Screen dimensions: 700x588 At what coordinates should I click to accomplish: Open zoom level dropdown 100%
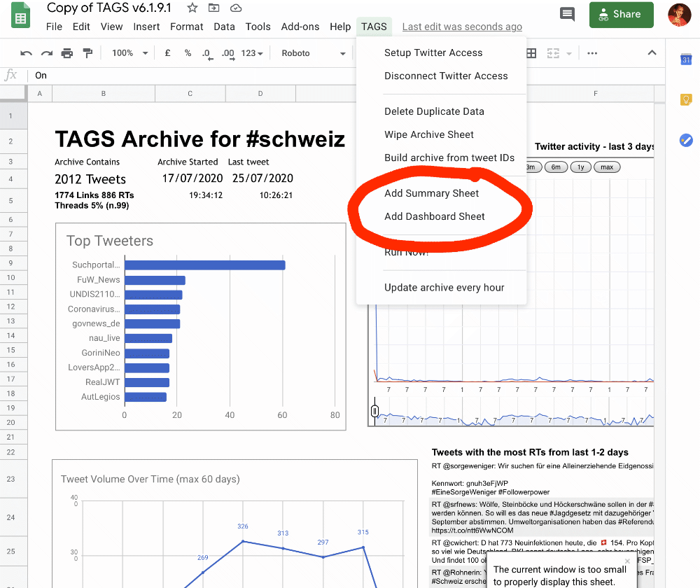coord(130,53)
